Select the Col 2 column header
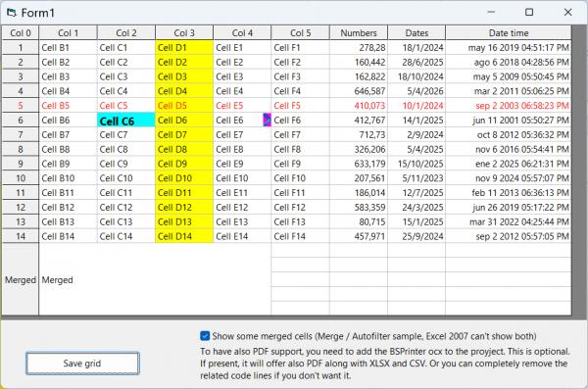Viewport: 588px width, 389px height. click(126, 33)
